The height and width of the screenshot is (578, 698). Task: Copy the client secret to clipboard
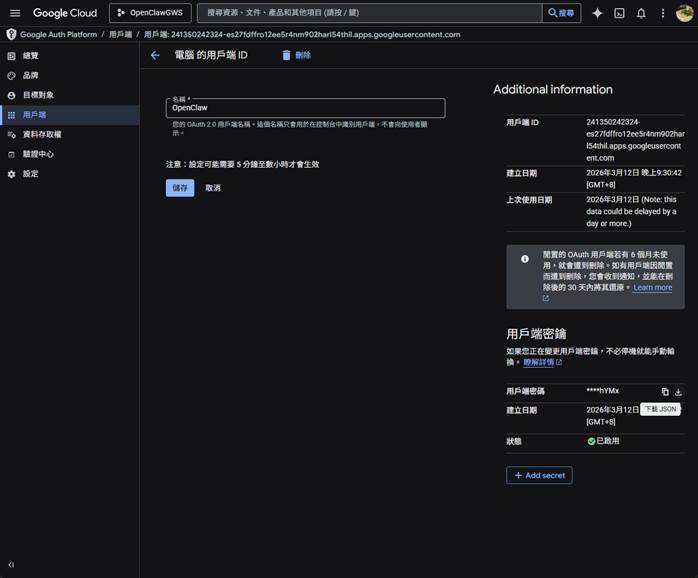click(665, 391)
